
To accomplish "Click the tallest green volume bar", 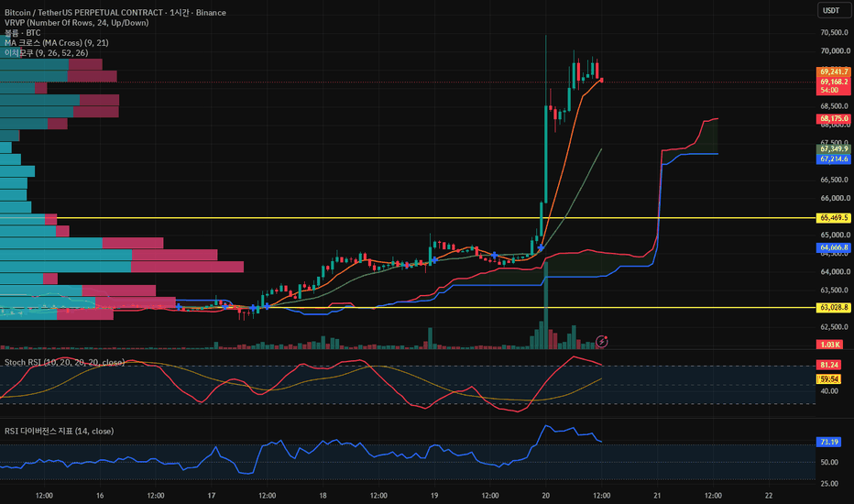I will pyautogui.click(x=546, y=305).
